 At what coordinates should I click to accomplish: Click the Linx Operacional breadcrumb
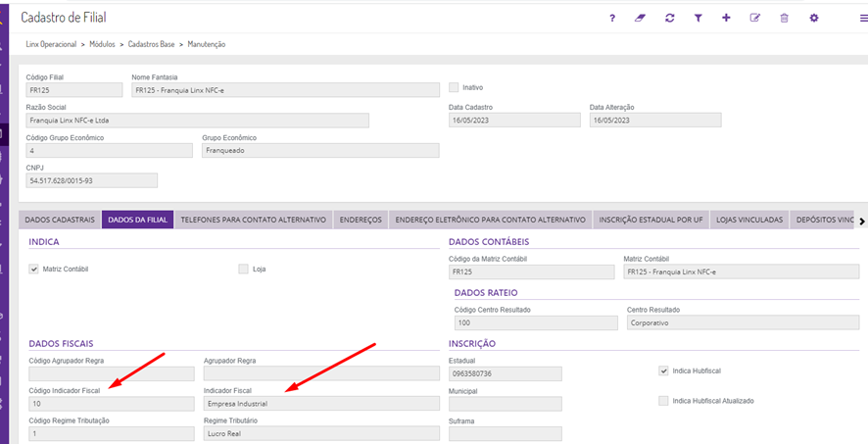[x=55, y=45]
